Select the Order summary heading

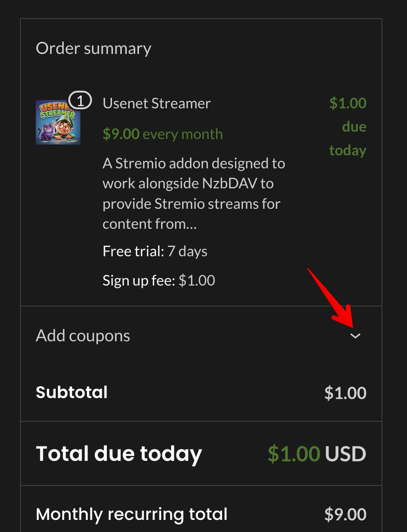tap(93, 48)
